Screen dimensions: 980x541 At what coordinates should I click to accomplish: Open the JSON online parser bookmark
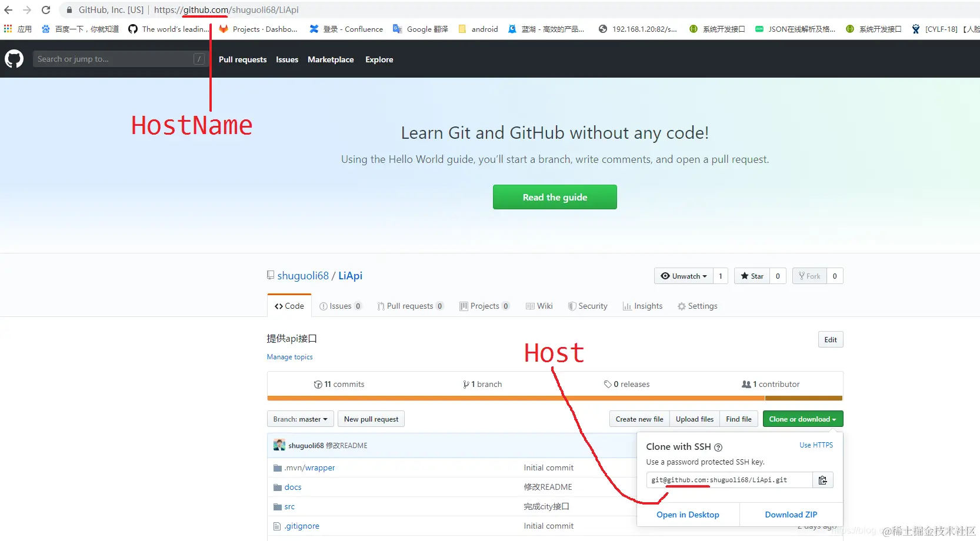click(x=795, y=29)
